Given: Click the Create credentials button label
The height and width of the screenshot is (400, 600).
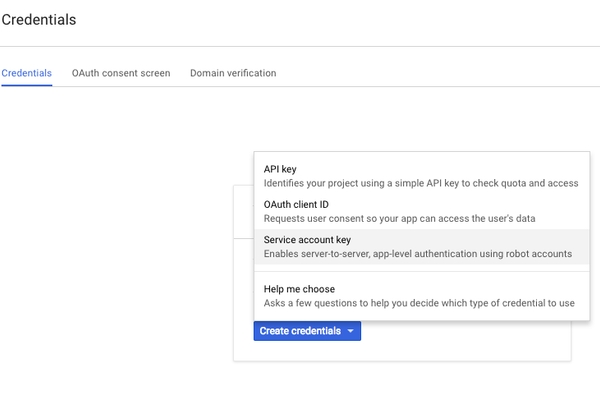Looking at the screenshot, I should tap(300, 331).
